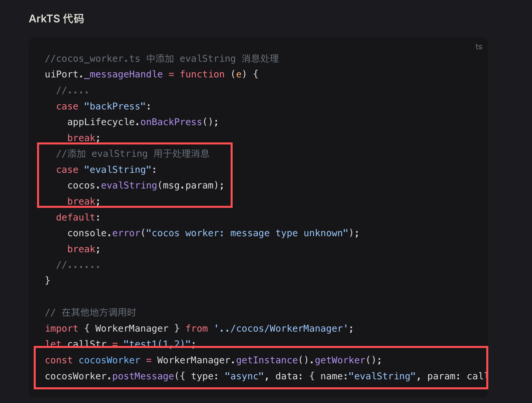Screen dimensions: 532x403
Task: Click the "import" keyword
Action: [62, 329]
